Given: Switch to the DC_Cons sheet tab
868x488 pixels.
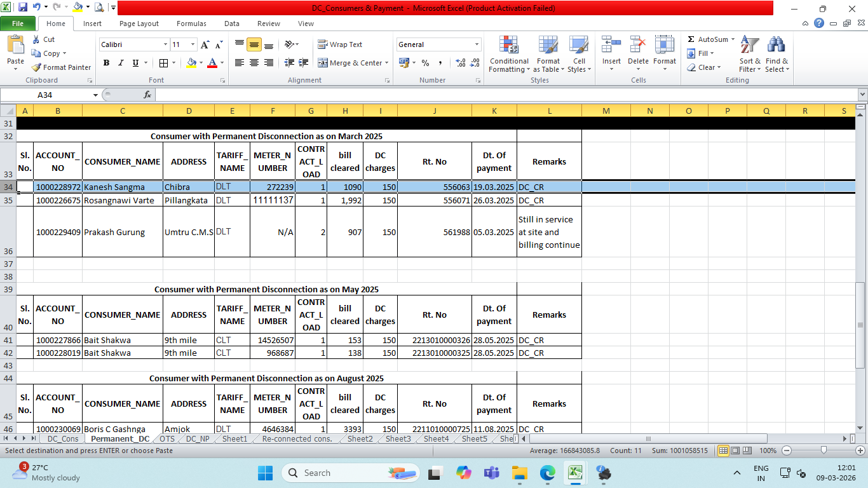Looking at the screenshot, I should (62, 438).
